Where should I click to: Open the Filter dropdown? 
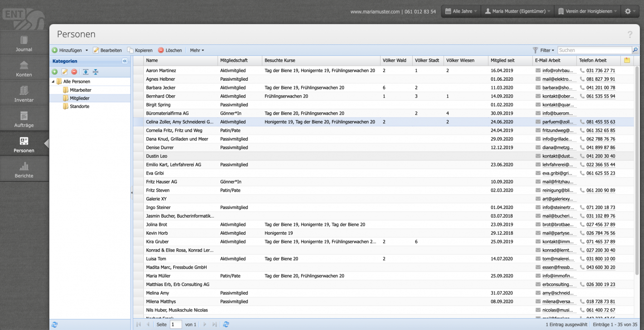[543, 50]
